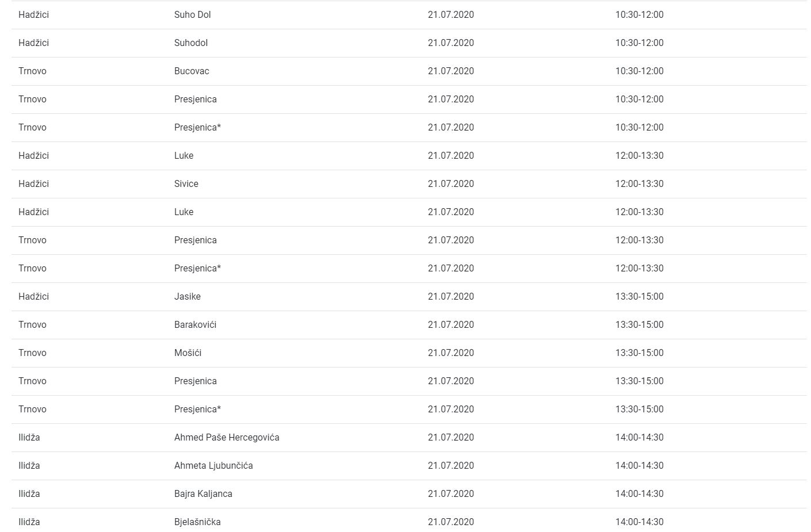Select Ahmed Paše Hercegovića street
Screen dimensions: 811x532
[227, 438]
